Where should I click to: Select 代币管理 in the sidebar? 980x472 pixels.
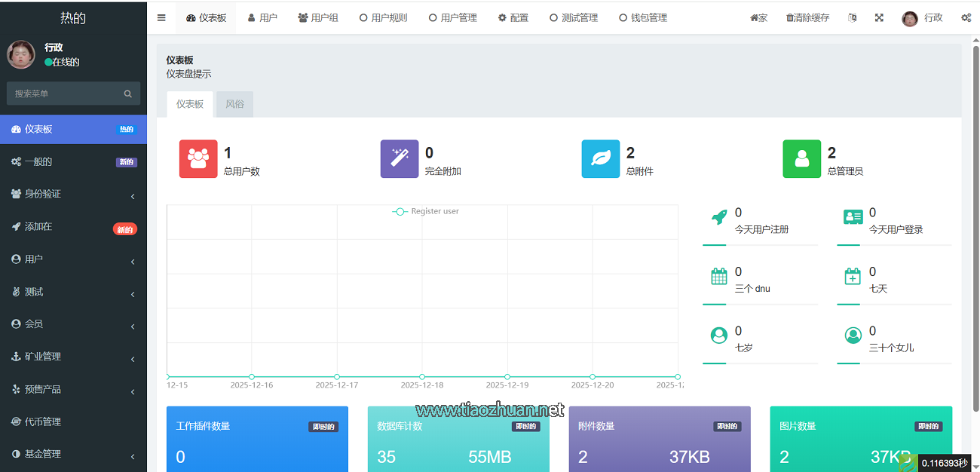43,422
